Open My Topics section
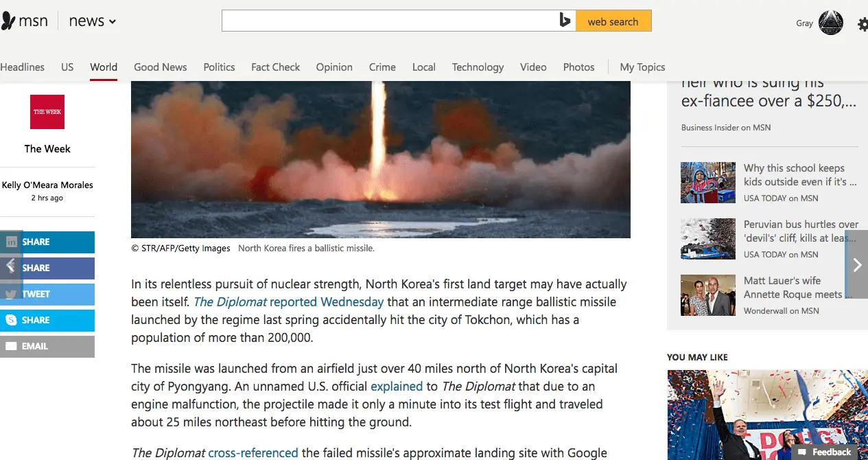868x460 pixels. 642,67
